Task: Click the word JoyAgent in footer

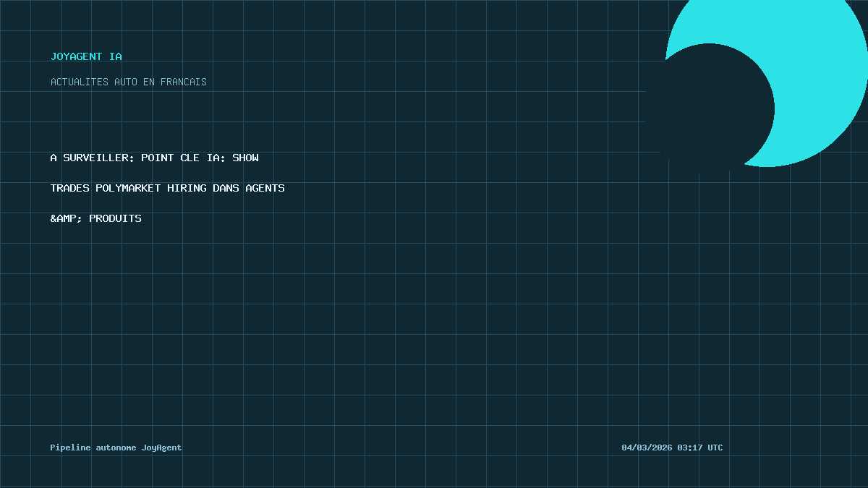Action: tap(161, 448)
